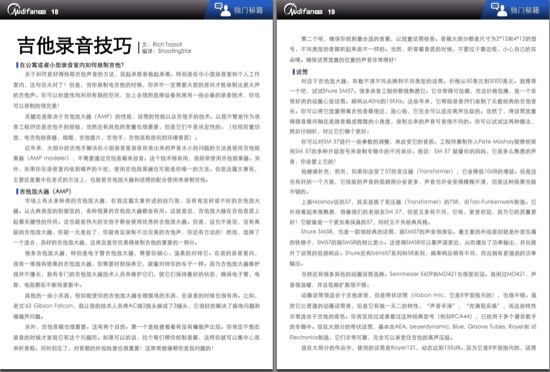Click the section heading 吉他放大器 (AMP)
The width and height of the screenshot is (550, 372).
46,191
